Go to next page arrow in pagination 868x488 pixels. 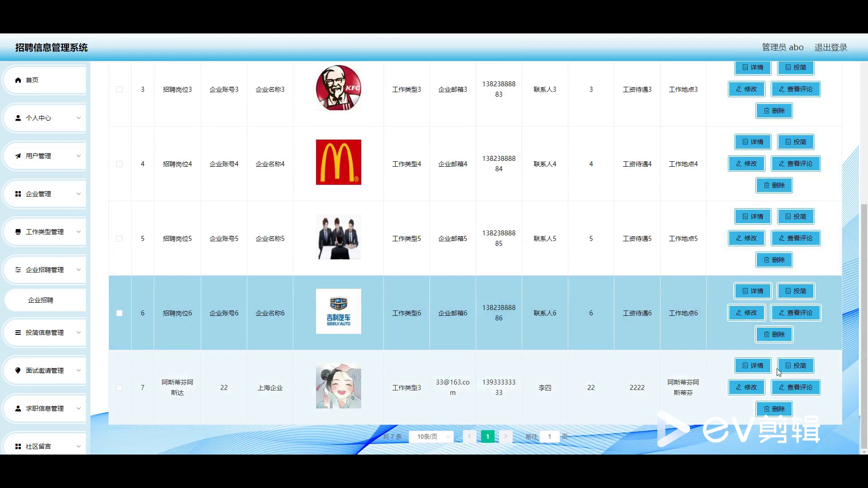506,436
